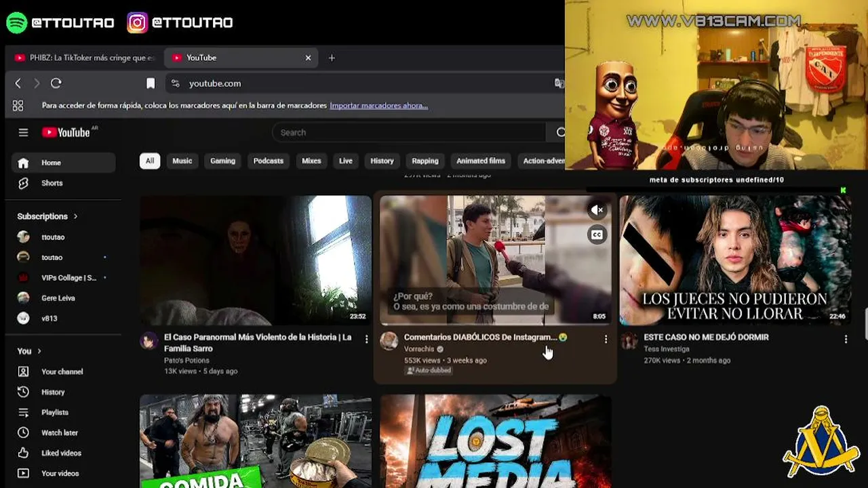Open a new browser tab with plus
Image resolution: width=868 pixels, height=488 pixels.
(x=332, y=58)
